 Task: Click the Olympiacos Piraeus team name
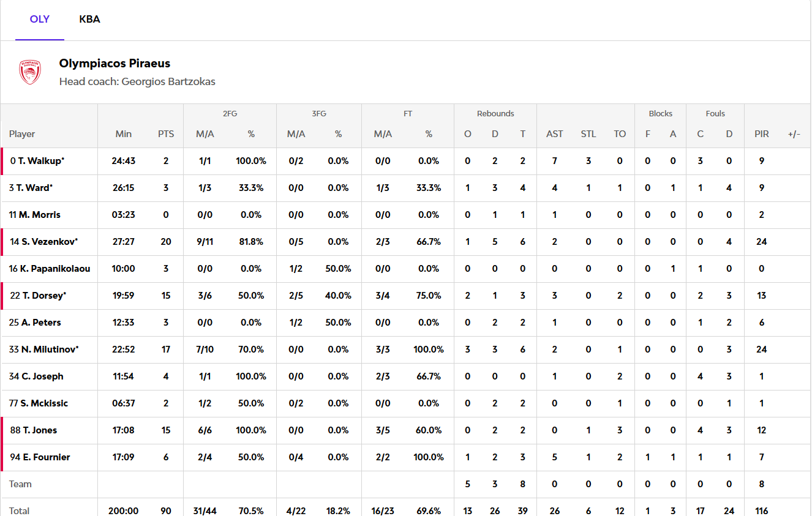point(115,64)
